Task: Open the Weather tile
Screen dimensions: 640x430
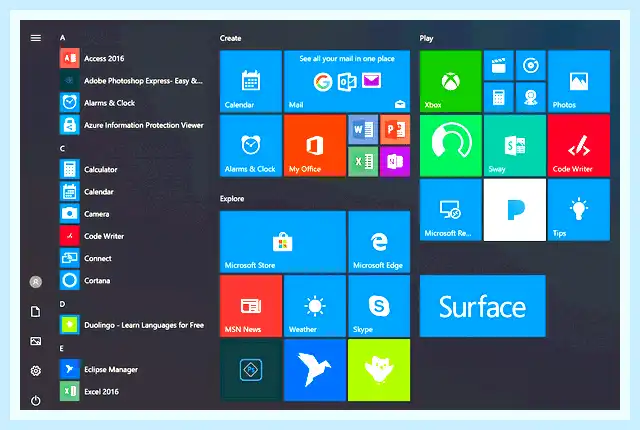Action: pyautogui.click(x=315, y=306)
